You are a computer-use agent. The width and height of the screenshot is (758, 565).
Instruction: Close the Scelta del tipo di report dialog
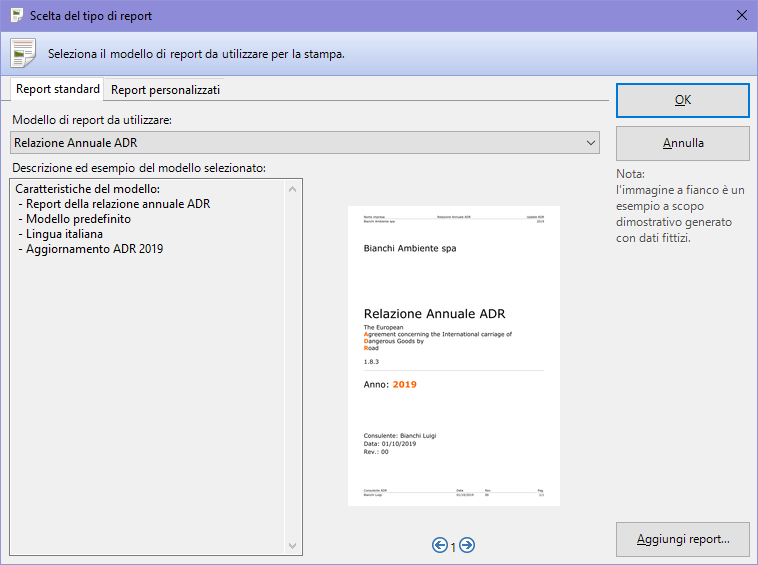pos(741,16)
